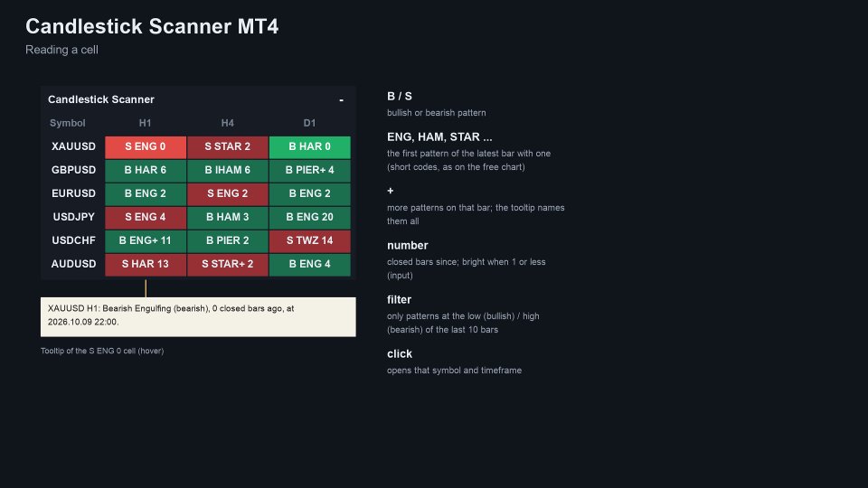Click the '+' legend heading
The height and width of the screenshot is (488, 868).
coord(391,191)
